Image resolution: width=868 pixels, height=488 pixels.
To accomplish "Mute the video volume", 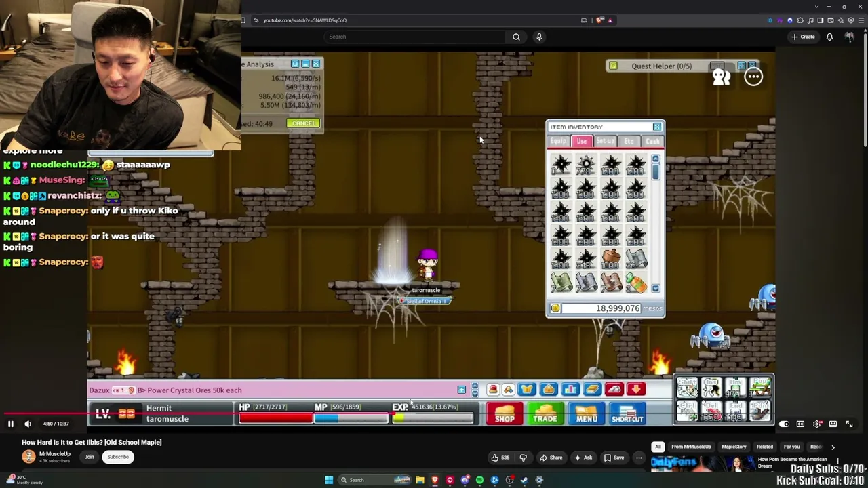I will pyautogui.click(x=28, y=424).
